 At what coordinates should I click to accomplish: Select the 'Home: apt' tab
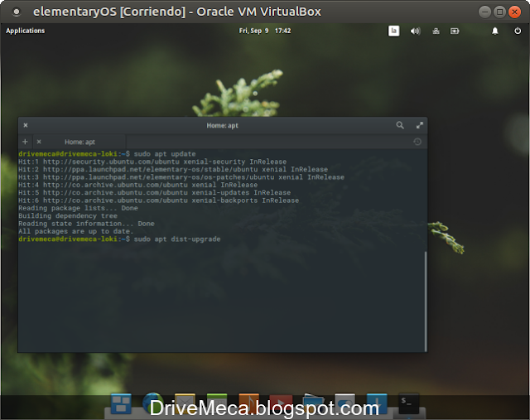79,142
